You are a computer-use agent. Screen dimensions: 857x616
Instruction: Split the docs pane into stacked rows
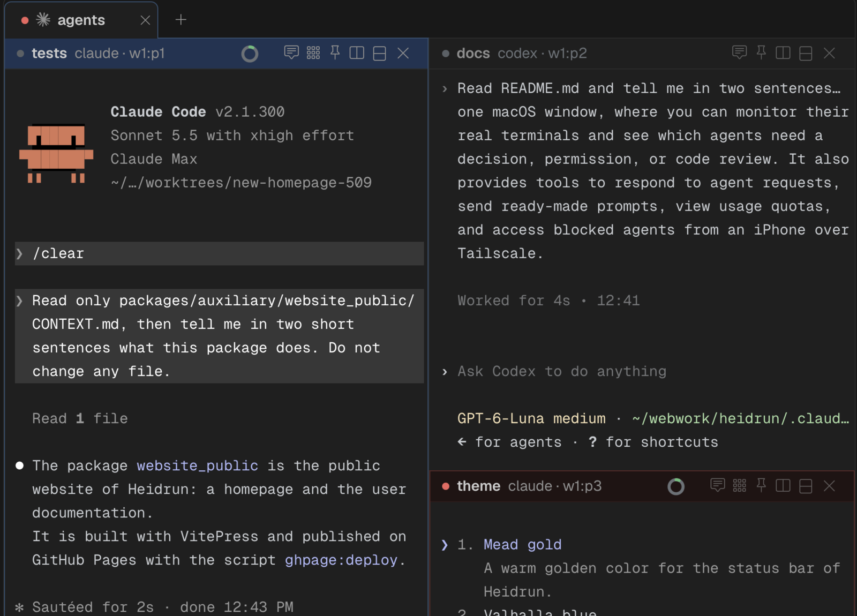[806, 53]
